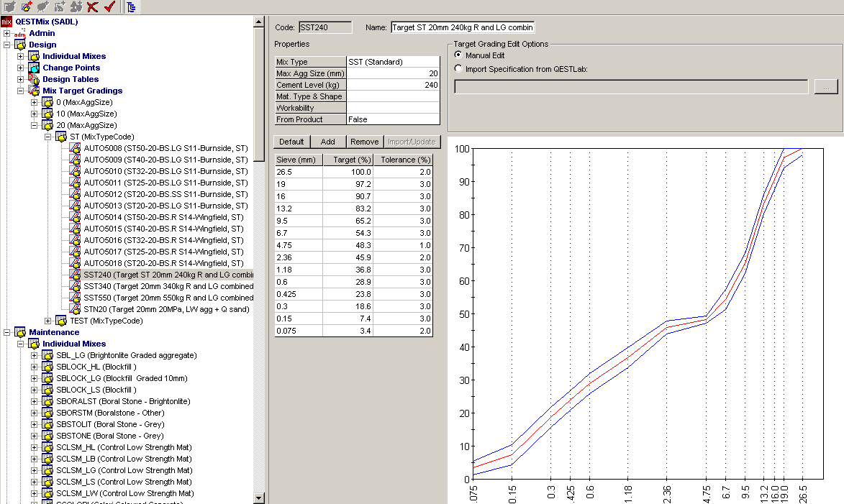Select Import Specification from QESTLab option
844x504 pixels.
coord(458,69)
